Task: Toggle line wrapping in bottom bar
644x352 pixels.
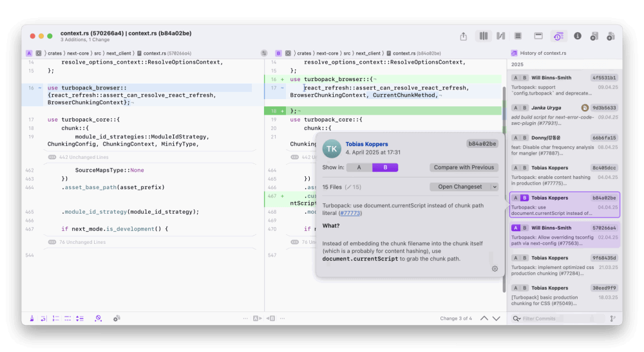Action: (x=44, y=319)
